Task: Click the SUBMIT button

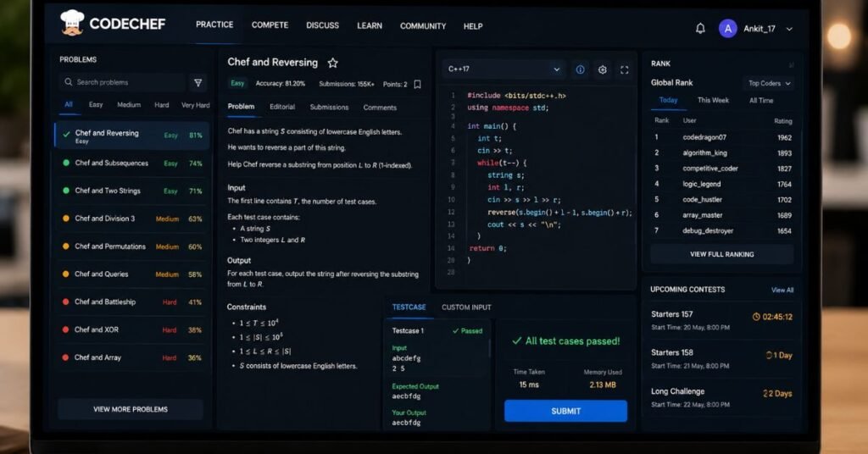Action: [x=565, y=411]
